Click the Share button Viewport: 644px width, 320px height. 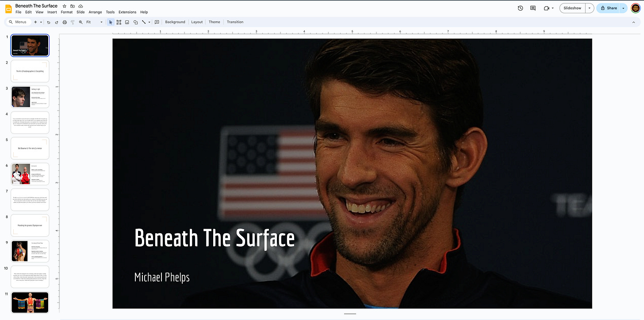(608, 8)
